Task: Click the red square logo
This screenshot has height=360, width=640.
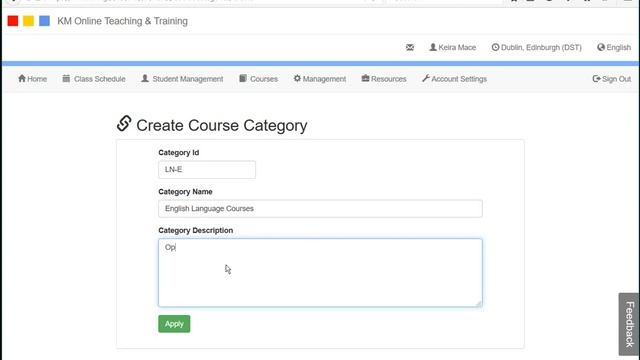Action: 13,21
